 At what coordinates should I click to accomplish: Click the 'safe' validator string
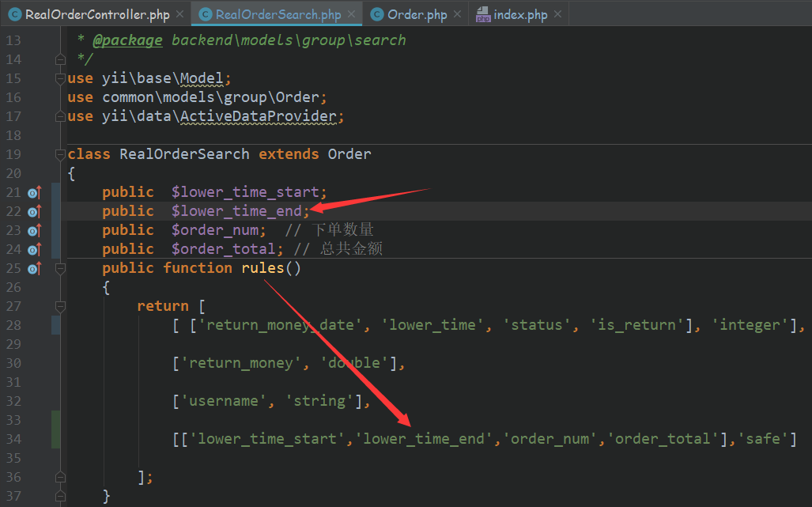[x=763, y=439]
